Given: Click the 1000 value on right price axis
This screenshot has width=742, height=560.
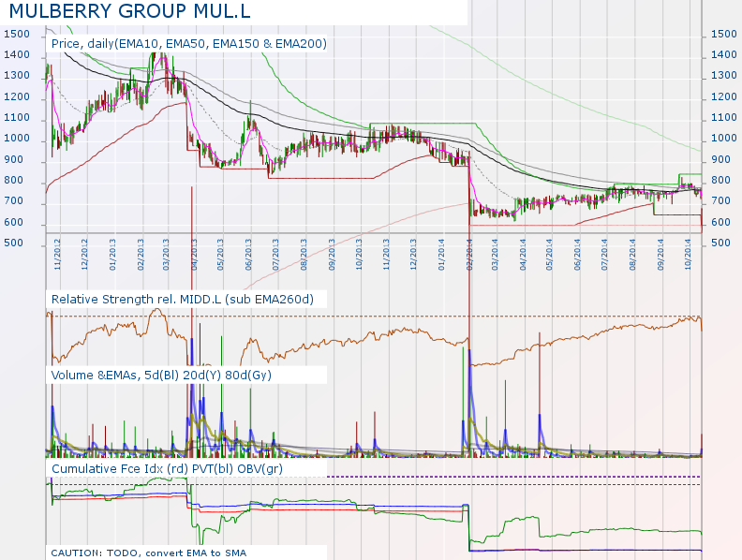Looking at the screenshot, I should 724,139.
